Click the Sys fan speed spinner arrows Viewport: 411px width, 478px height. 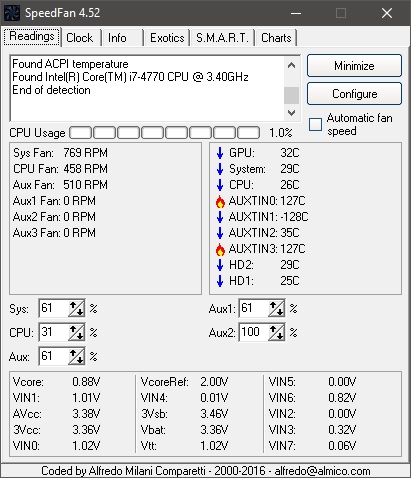click(x=76, y=308)
